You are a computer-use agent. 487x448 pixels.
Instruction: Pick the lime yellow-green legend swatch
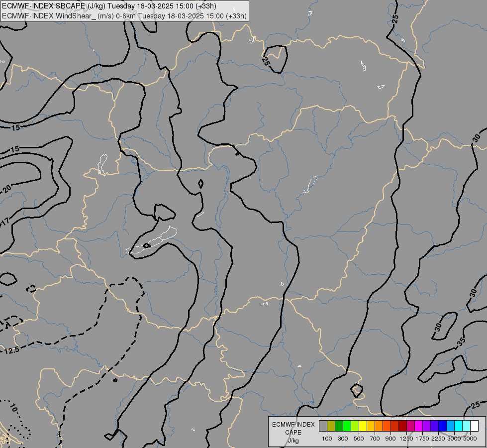pyautogui.click(x=355, y=426)
